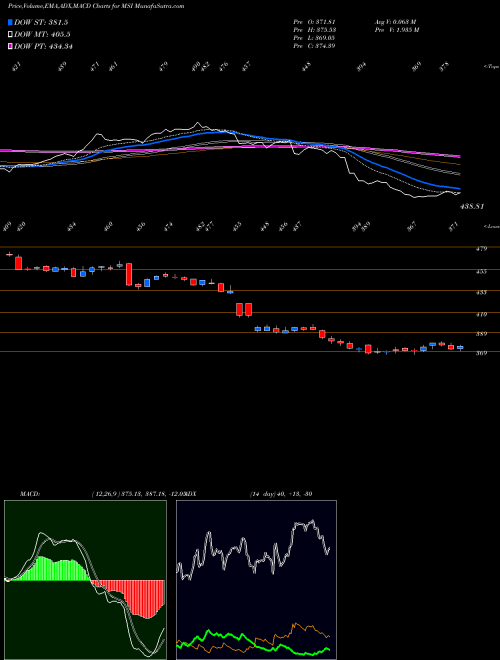Click the first tall red candle of the candlestick chart
500x660 pixels.
(18, 263)
